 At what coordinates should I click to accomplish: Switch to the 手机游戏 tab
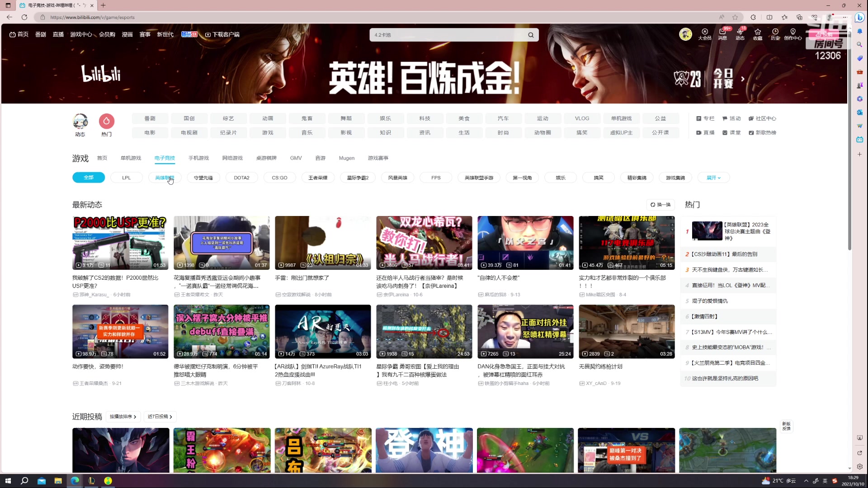click(198, 158)
